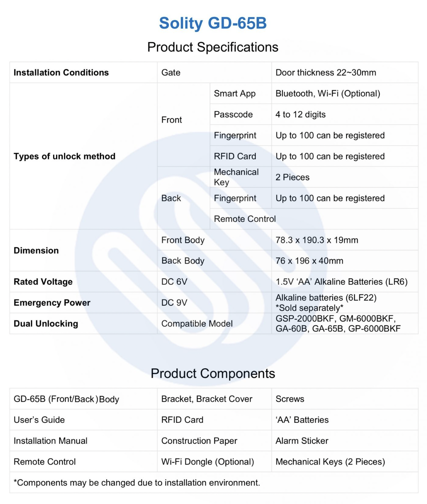The height and width of the screenshot is (504, 427).
Task: Click the Bluetooth, Wi-Fi (Optional) cell
Action: coord(328,94)
